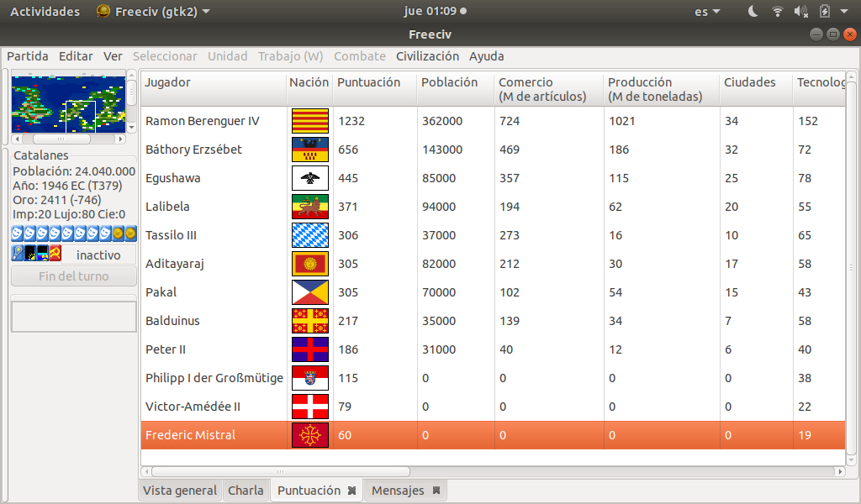The height and width of the screenshot is (504, 861).
Task: Open the Civilización menu
Action: [x=427, y=56]
